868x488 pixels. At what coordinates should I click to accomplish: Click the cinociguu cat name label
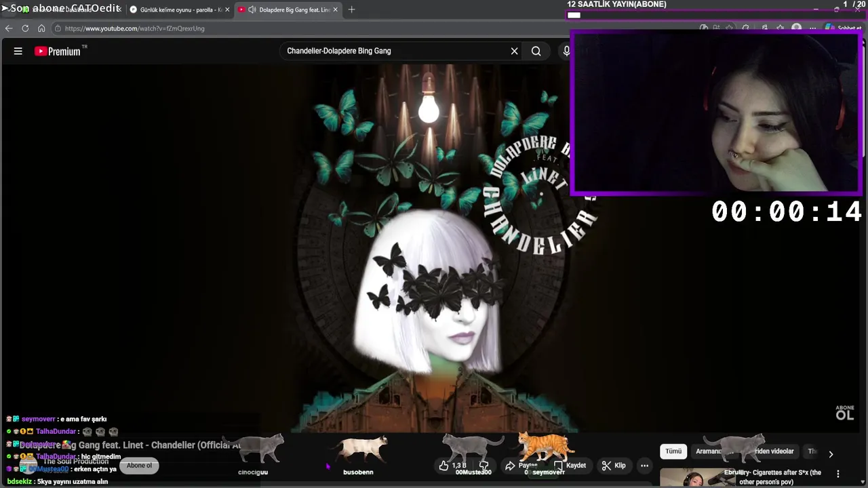pos(253,472)
